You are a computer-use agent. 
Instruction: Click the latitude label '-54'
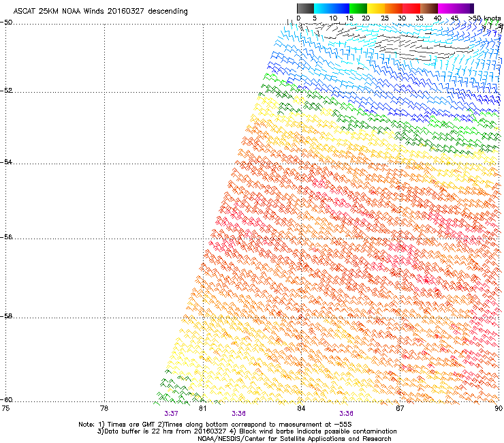coord(6,162)
